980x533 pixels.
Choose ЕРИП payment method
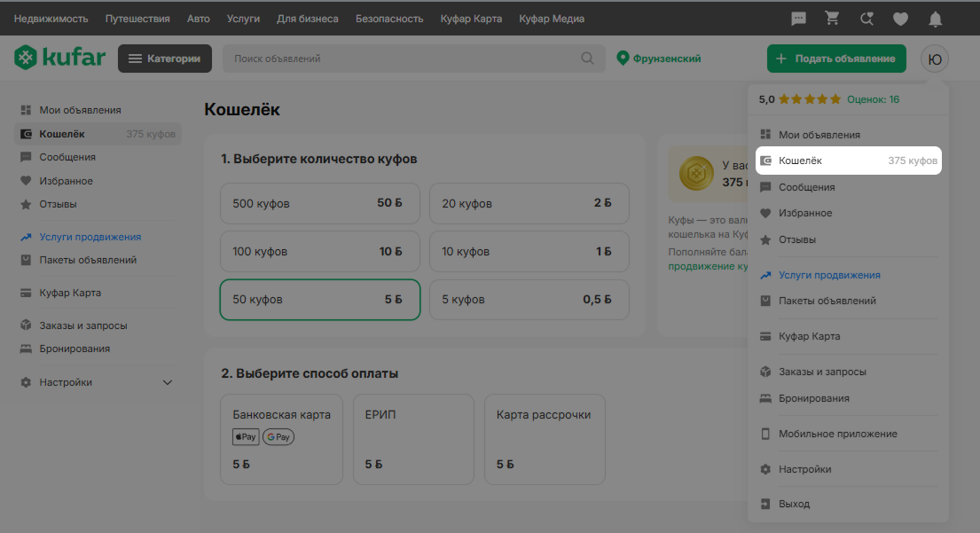[x=414, y=439]
